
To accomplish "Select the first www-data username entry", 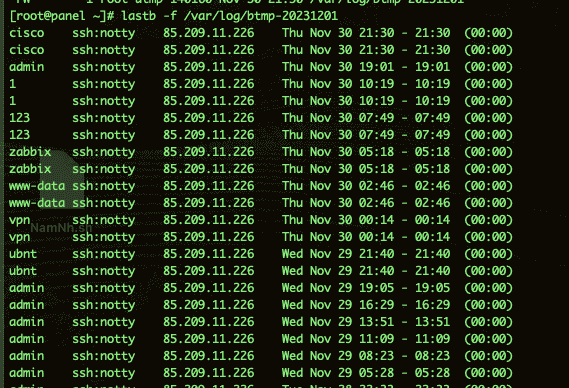I will pyautogui.click(x=37, y=186).
